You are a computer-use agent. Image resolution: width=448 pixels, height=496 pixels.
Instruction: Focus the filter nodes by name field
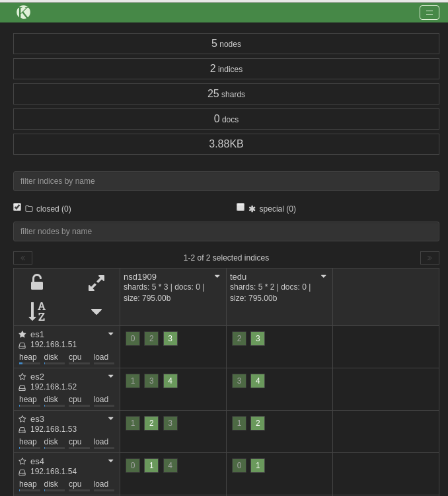226,231
